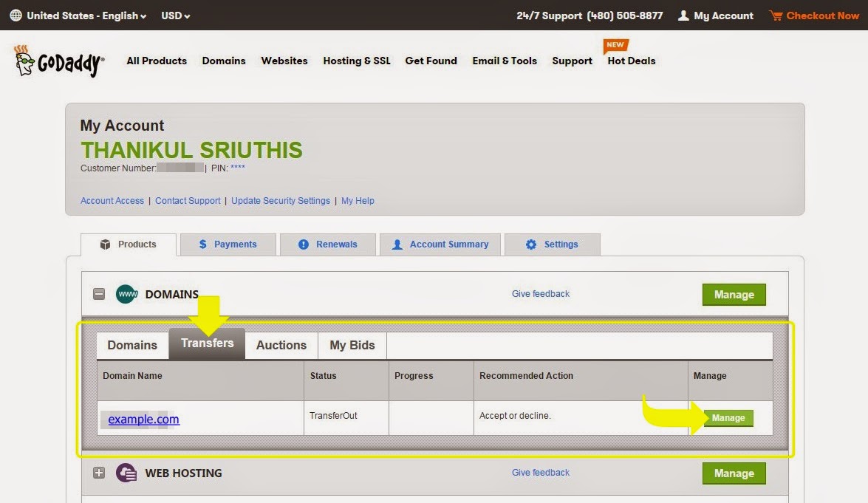Click the My Account person icon
Image resolution: width=868 pixels, height=503 pixels.
pyautogui.click(x=683, y=16)
